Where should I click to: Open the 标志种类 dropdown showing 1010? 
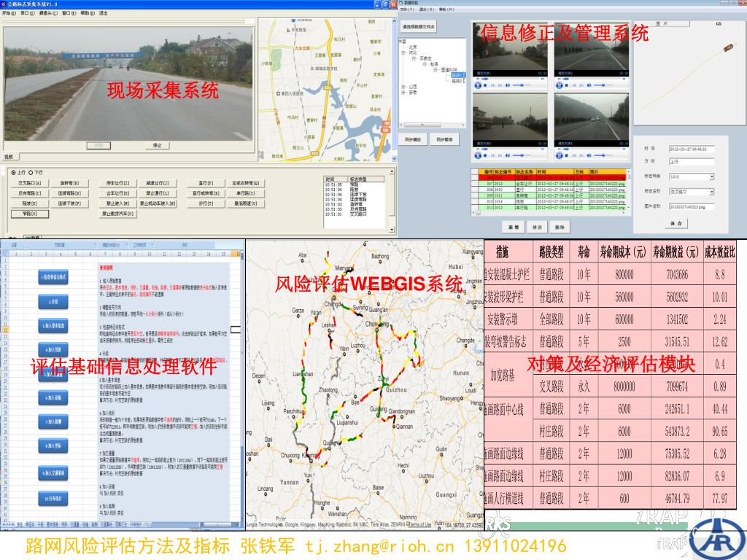pos(712,176)
